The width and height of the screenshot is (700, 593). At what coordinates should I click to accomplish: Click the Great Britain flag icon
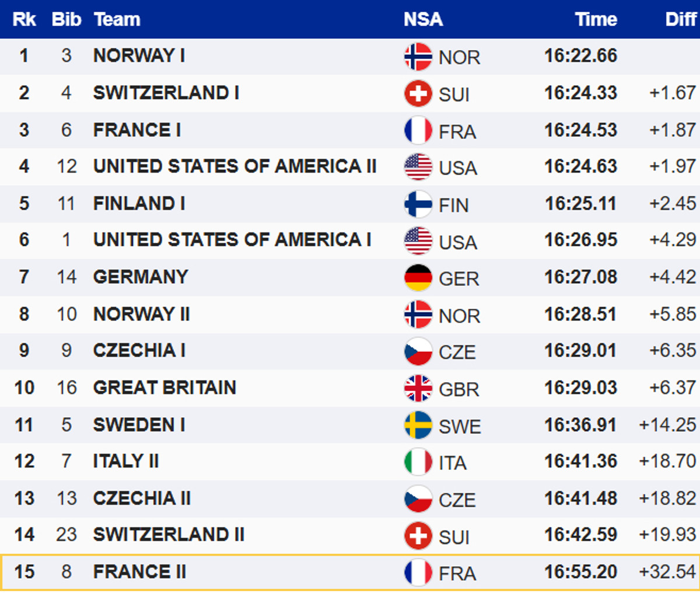tap(418, 389)
